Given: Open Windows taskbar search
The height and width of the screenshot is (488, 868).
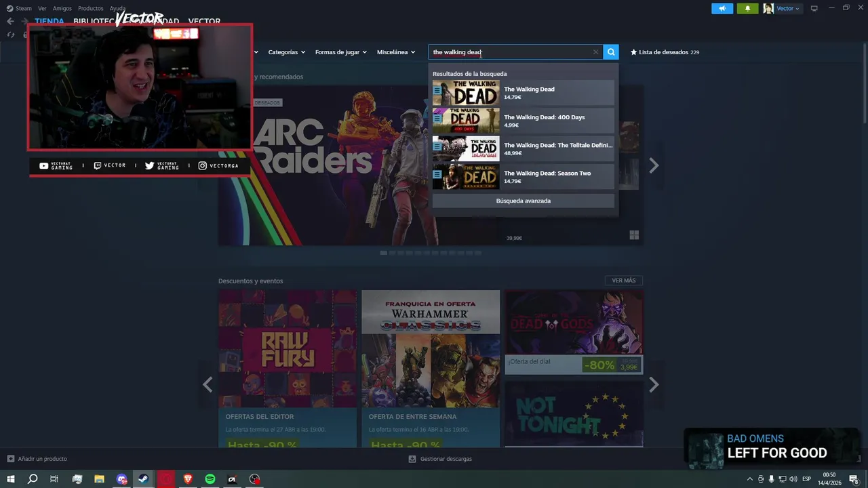Looking at the screenshot, I should pos(33,479).
